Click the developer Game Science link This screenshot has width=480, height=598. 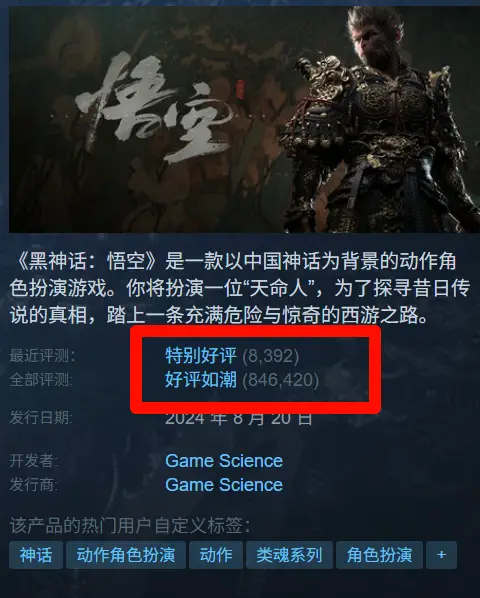click(224, 461)
